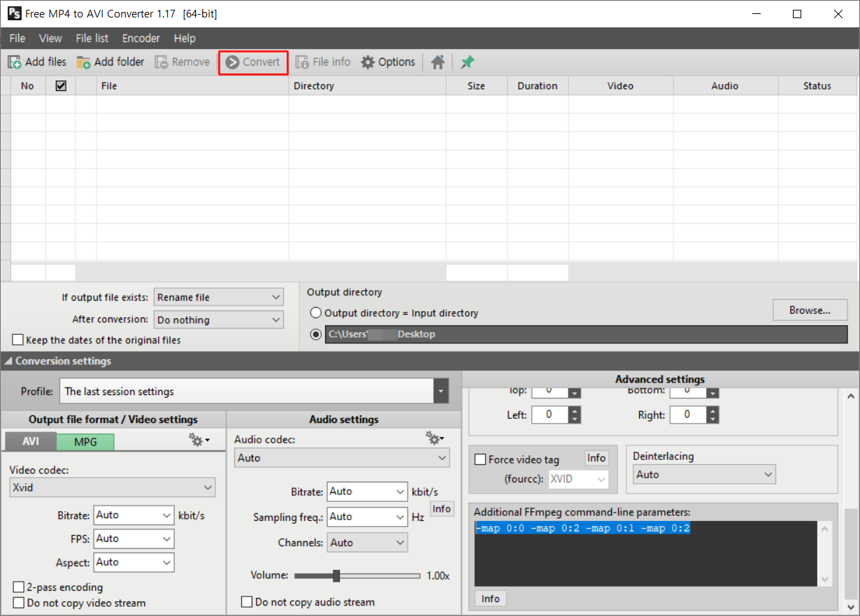Click Info button below FFmpeg parameters
This screenshot has height=616, width=860.
(x=491, y=599)
